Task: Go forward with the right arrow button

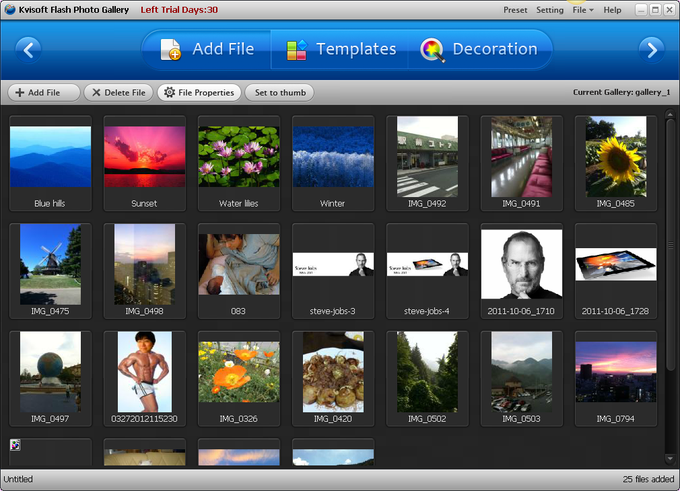Action: pos(651,50)
